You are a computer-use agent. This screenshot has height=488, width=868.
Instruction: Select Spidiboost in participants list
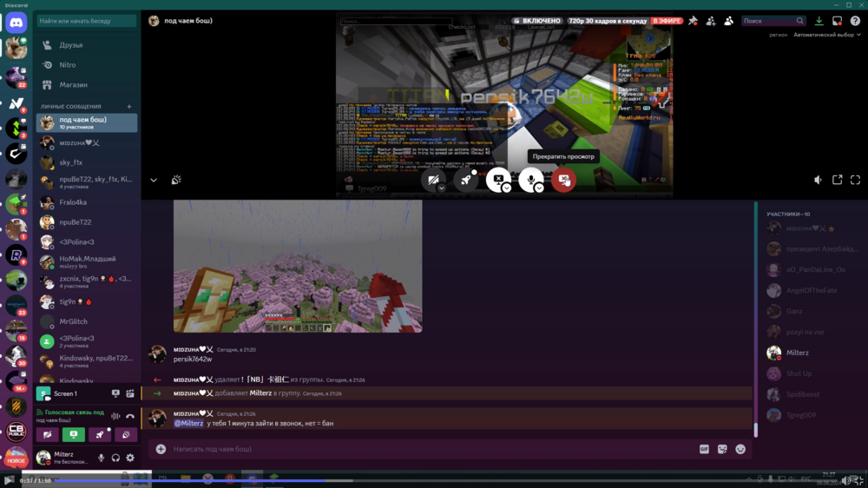click(814, 394)
